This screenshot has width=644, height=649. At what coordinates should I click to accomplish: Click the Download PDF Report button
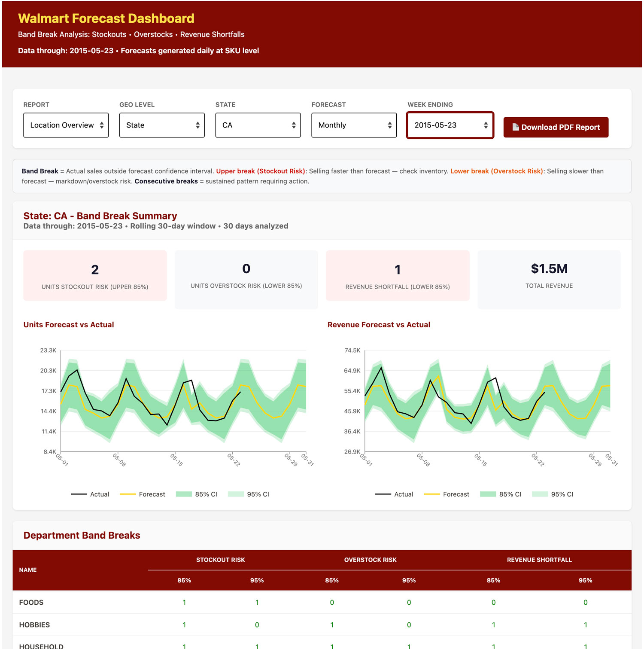(x=556, y=127)
